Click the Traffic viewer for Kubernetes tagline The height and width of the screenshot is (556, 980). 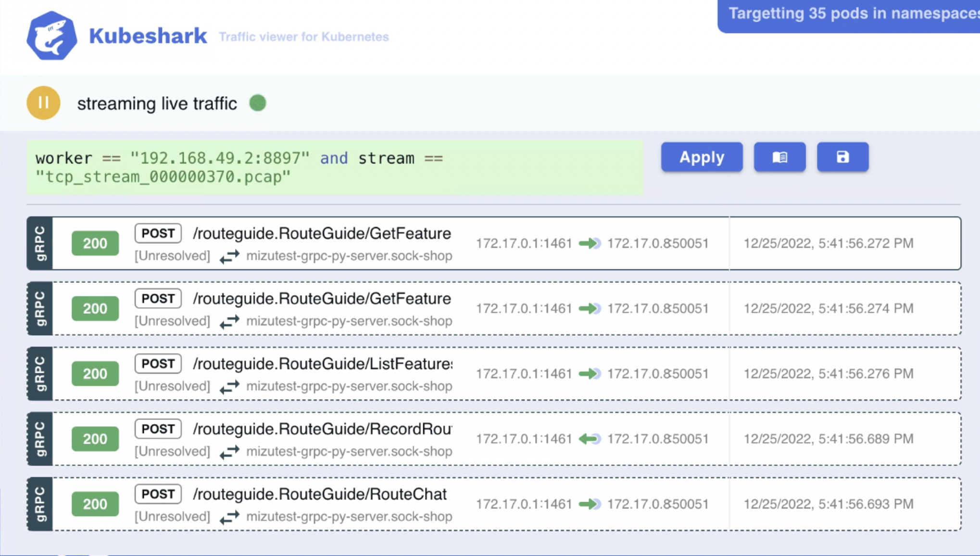click(304, 37)
